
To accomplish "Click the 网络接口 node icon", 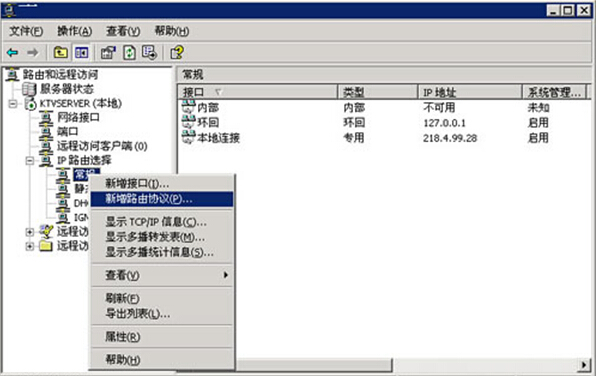I will pyautogui.click(x=46, y=117).
